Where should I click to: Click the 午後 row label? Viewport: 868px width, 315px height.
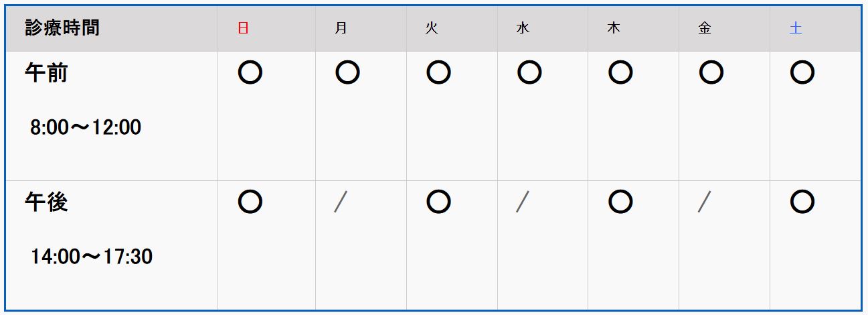[46, 202]
